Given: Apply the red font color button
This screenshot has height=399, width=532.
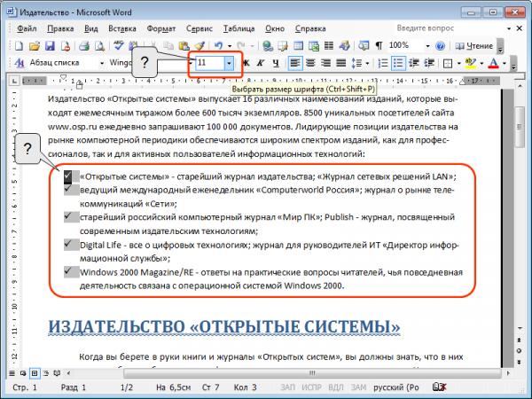Looking at the screenshot, I should [493, 63].
